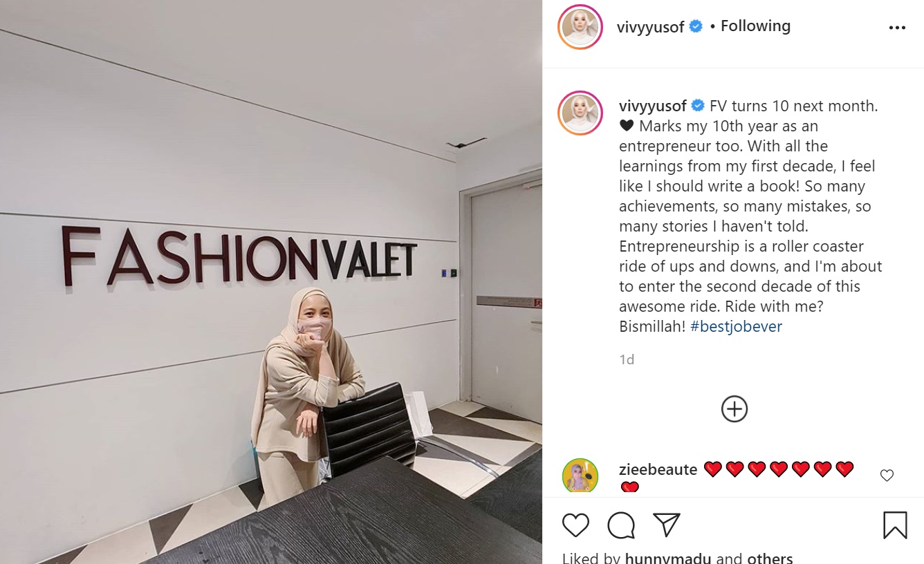The height and width of the screenshot is (564, 924).
Task: View zieebeaute's profile avatar
Action: (x=580, y=476)
